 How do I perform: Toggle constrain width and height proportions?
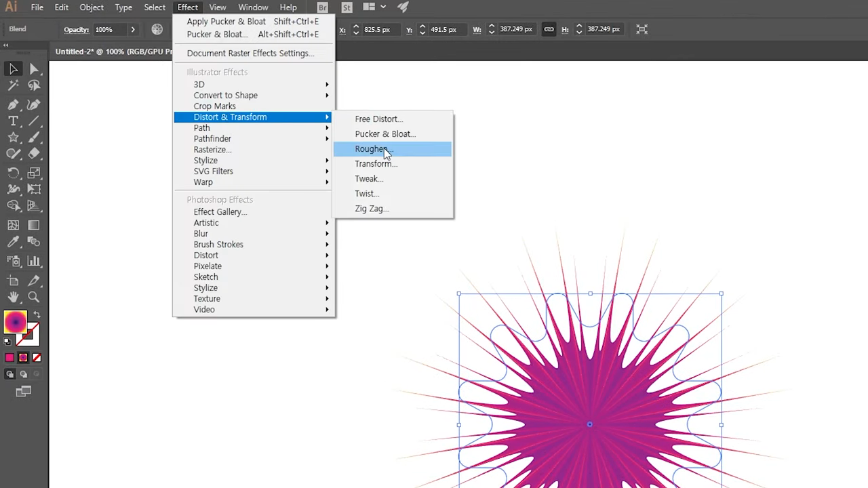pyautogui.click(x=549, y=29)
